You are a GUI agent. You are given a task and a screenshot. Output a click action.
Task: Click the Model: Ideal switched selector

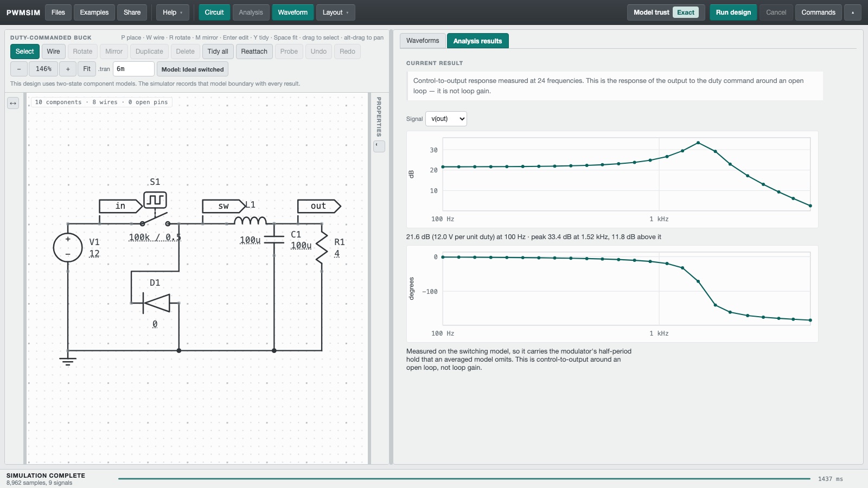[x=193, y=69]
